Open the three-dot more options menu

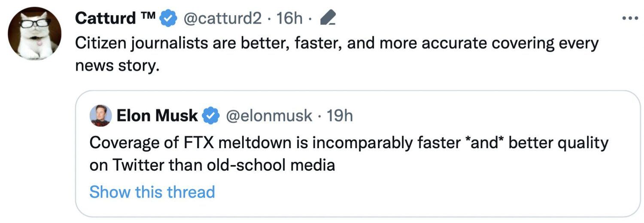[630, 18]
